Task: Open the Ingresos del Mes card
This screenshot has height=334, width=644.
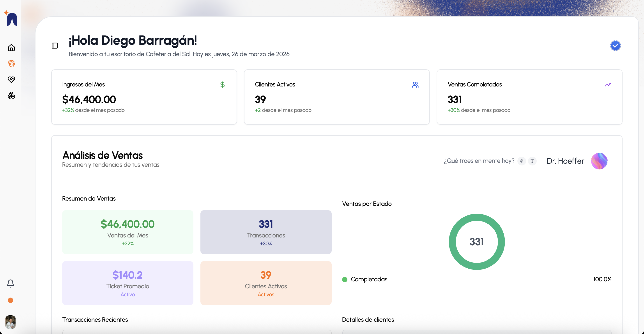Action: point(144,97)
